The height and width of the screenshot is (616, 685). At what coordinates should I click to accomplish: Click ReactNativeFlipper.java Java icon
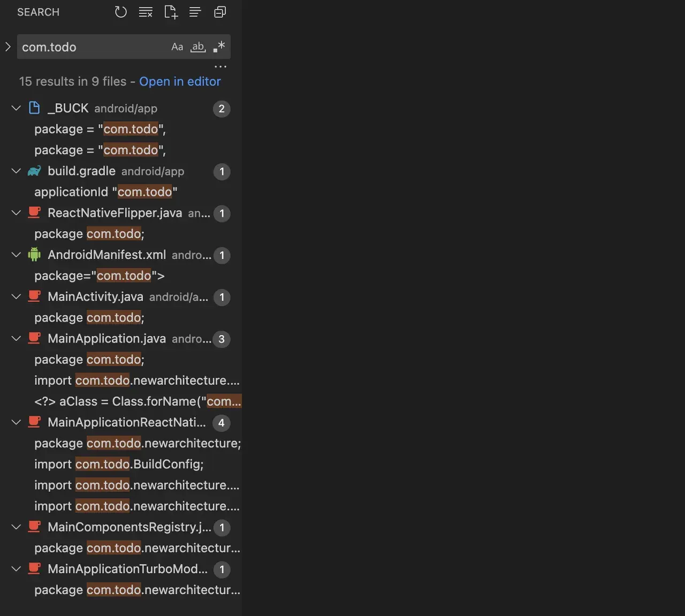tap(34, 213)
